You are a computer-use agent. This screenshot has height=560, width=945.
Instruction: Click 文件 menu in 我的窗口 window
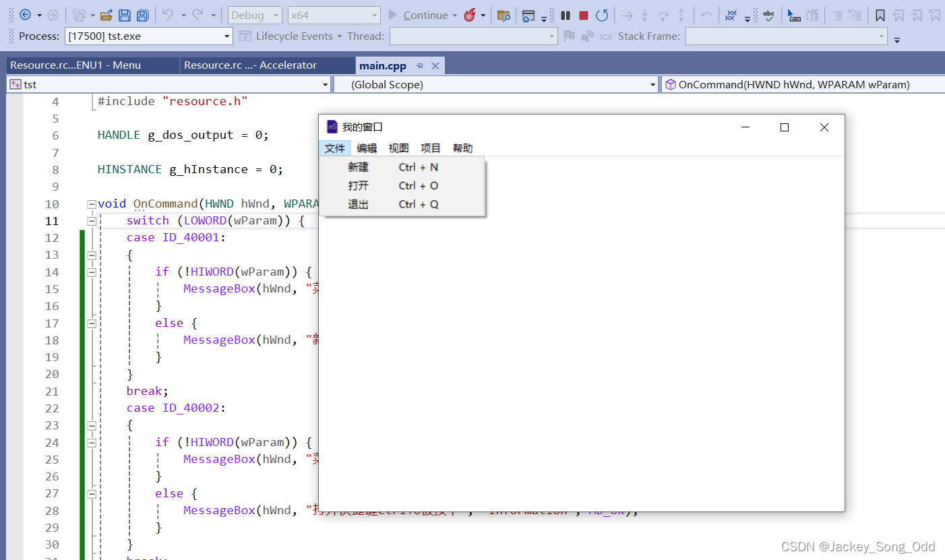335,148
